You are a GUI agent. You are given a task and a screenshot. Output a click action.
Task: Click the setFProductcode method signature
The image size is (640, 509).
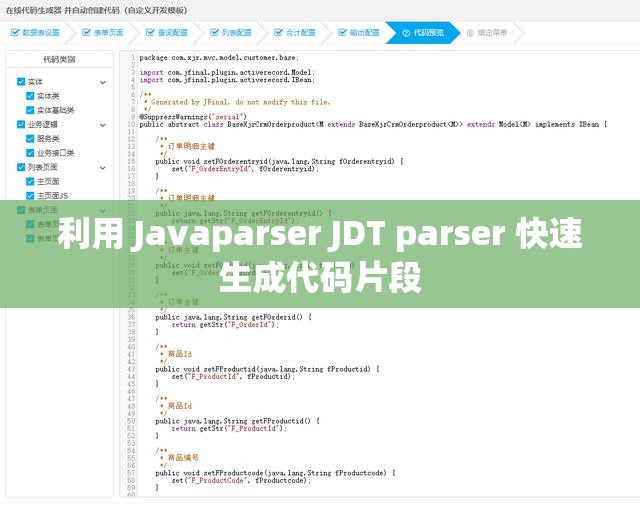tap(275, 473)
